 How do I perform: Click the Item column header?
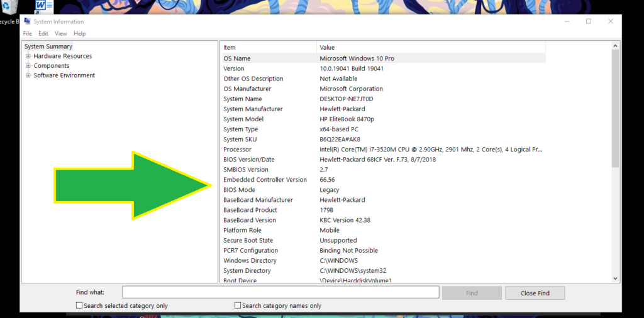click(x=269, y=48)
